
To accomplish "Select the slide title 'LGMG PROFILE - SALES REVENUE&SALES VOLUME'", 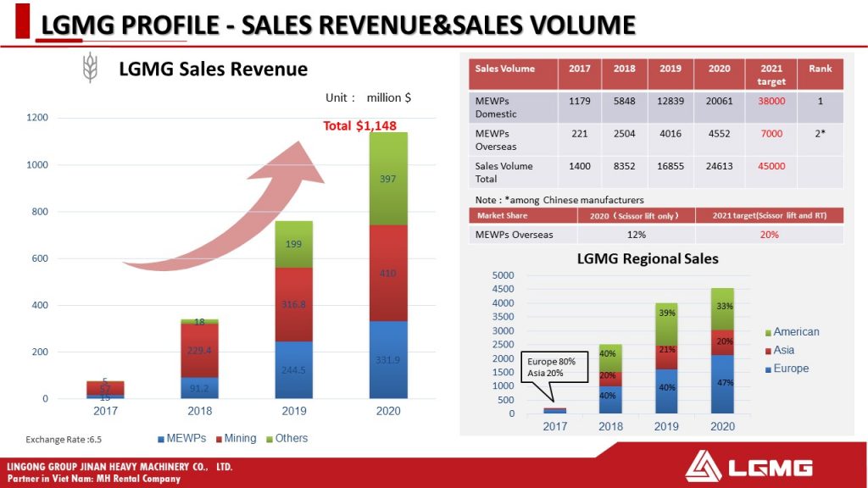I will click(338, 25).
